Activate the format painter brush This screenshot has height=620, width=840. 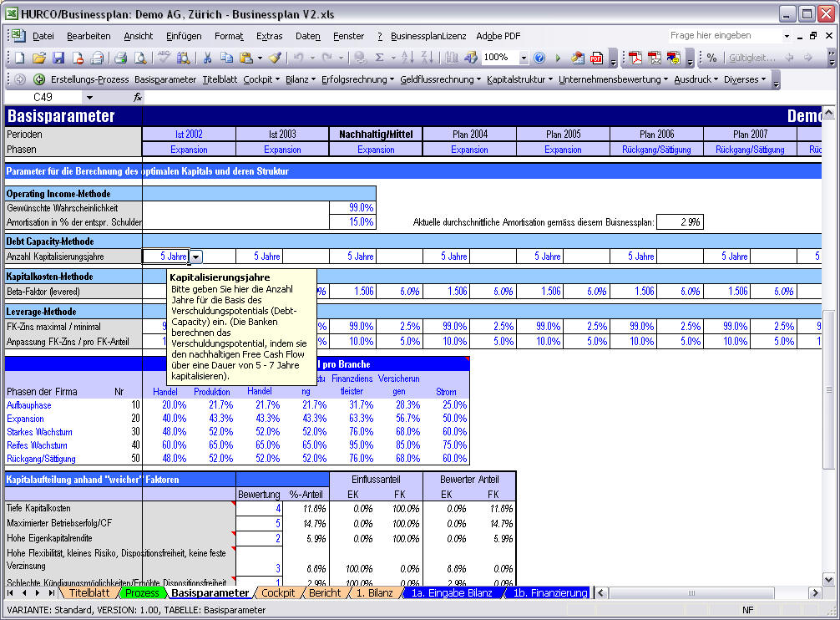tap(275, 58)
